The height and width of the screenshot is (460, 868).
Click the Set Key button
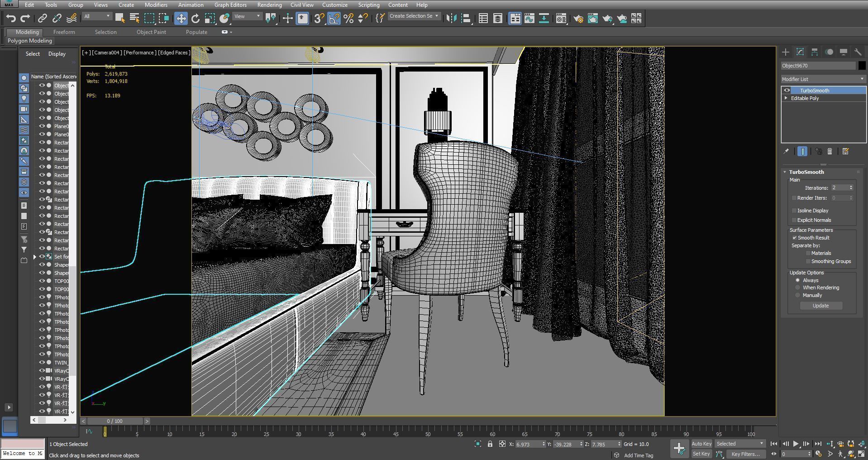(x=701, y=454)
